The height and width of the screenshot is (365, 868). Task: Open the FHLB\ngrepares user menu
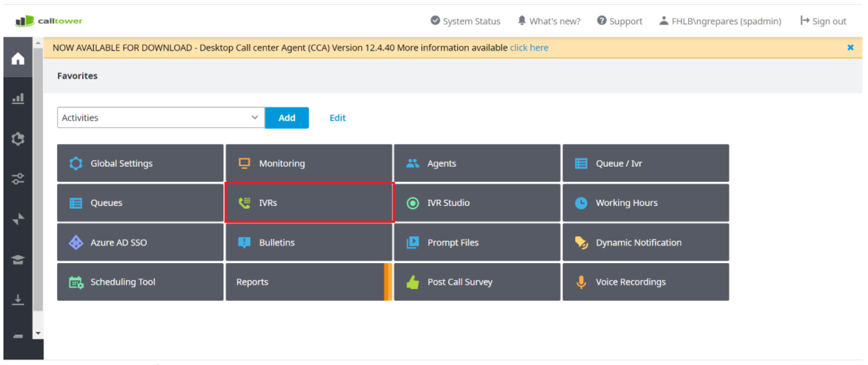tap(720, 21)
